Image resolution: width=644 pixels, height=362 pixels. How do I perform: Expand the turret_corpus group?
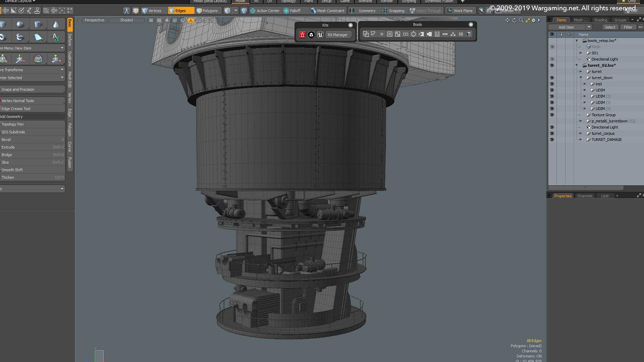[581, 134]
